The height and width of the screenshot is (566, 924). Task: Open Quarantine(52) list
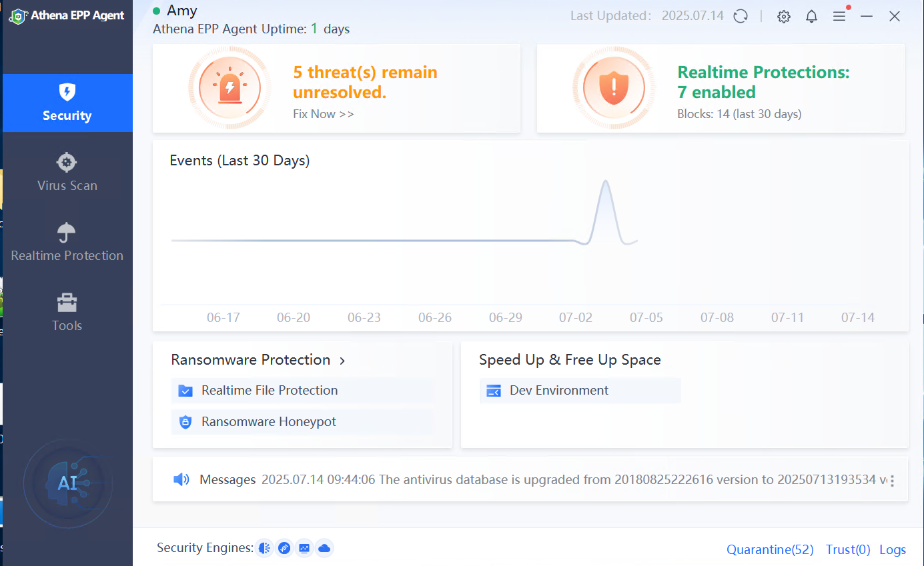[771, 549]
